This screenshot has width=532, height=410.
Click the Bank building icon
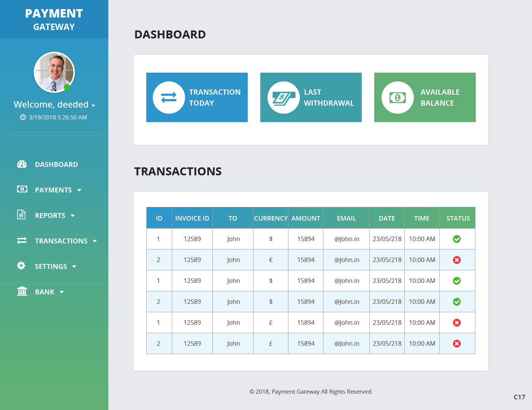click(x=22, y=291)
